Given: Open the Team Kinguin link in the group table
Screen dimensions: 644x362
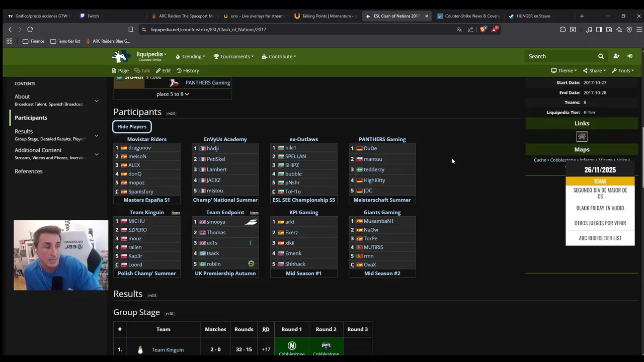Looking at the screenshot, I should [168, 350].
